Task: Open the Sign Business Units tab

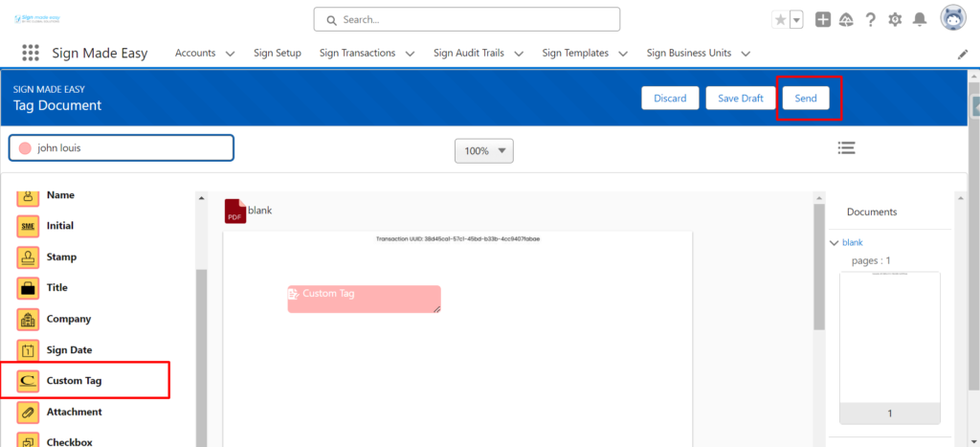Action: tap(689, 54)
